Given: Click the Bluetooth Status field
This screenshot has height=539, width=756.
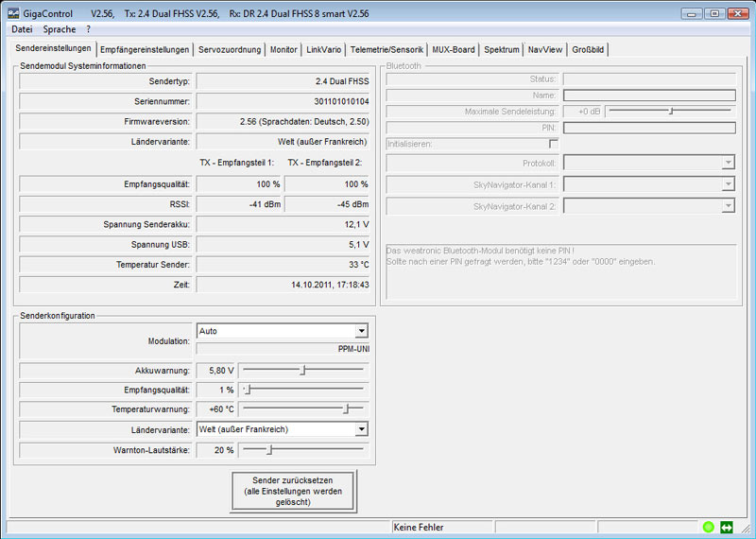Looking at the screenshot, I should click(649, 79).
